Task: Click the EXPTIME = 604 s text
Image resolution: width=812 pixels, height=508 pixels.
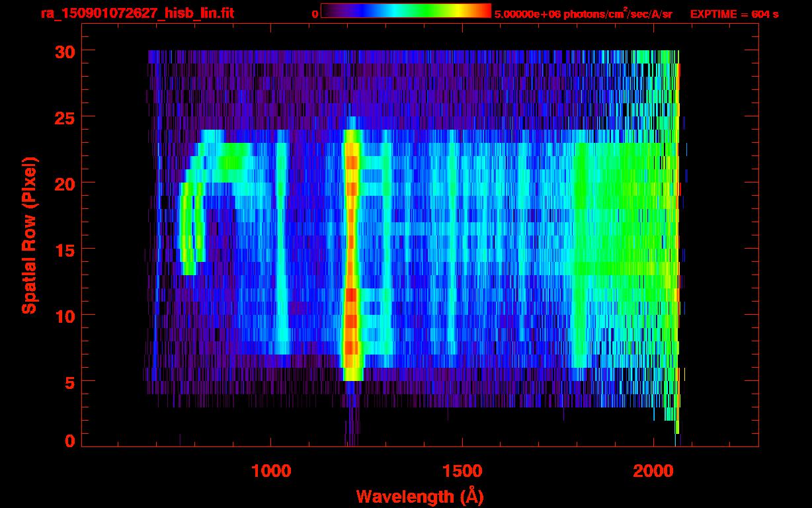Action: click(734, 14)
